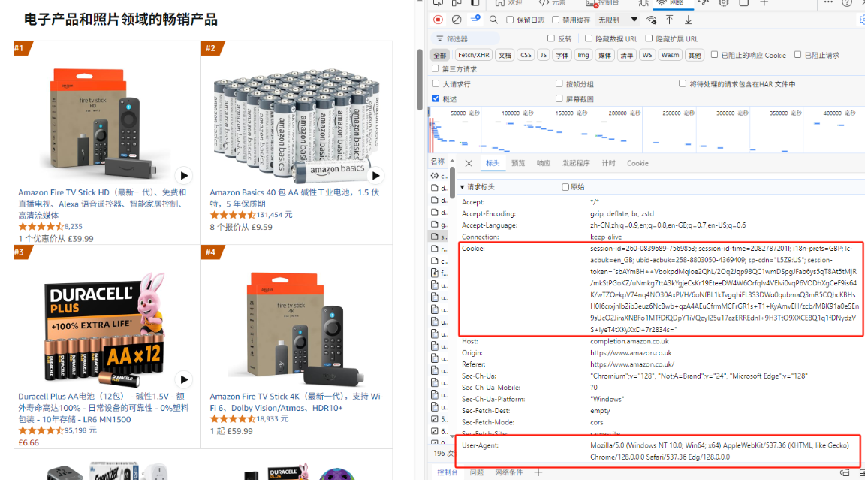This screenshot has height=480, width=868.
Task: Check 第三方请求 option
Action: pyautogui.click(x=435, y=68)
